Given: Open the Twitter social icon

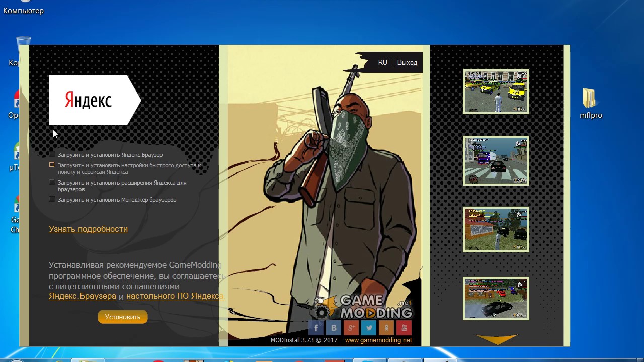Looking at the screenshot, I should click(369, 328).
